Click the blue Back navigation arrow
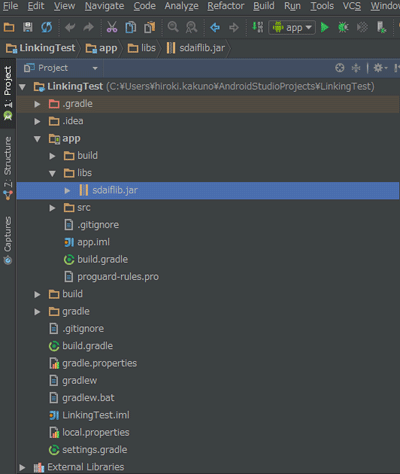The height and width of the screenshot is (474, 400). [x=215, y=27]
